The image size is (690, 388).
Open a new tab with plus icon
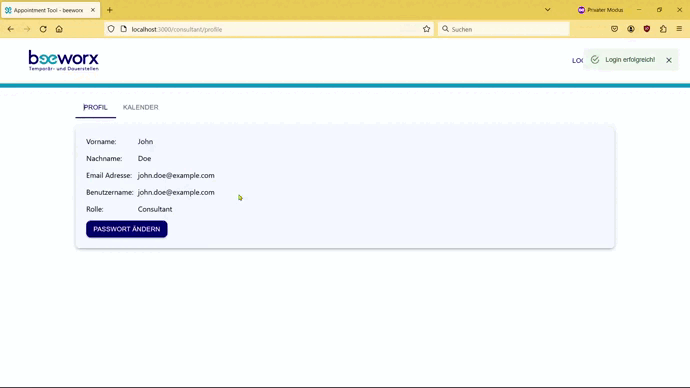[x=110, y=10]
